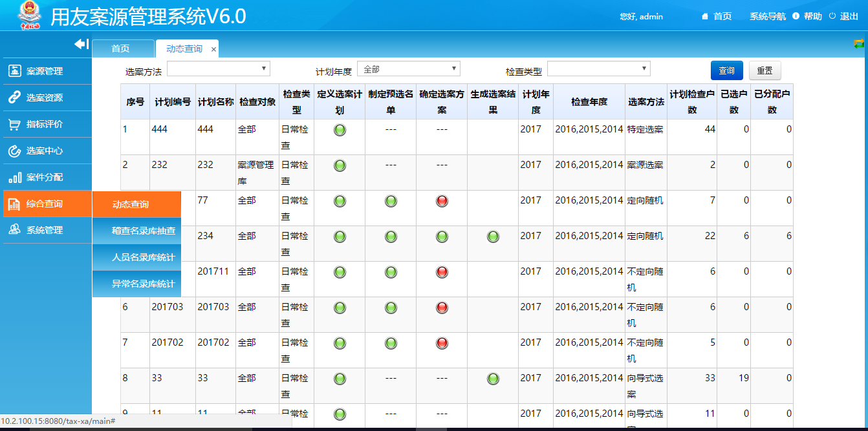Screen dimensions: 868x431
Task: Click the green 定义选案计划 light in row 77
Action: click(x=340, y=201)
